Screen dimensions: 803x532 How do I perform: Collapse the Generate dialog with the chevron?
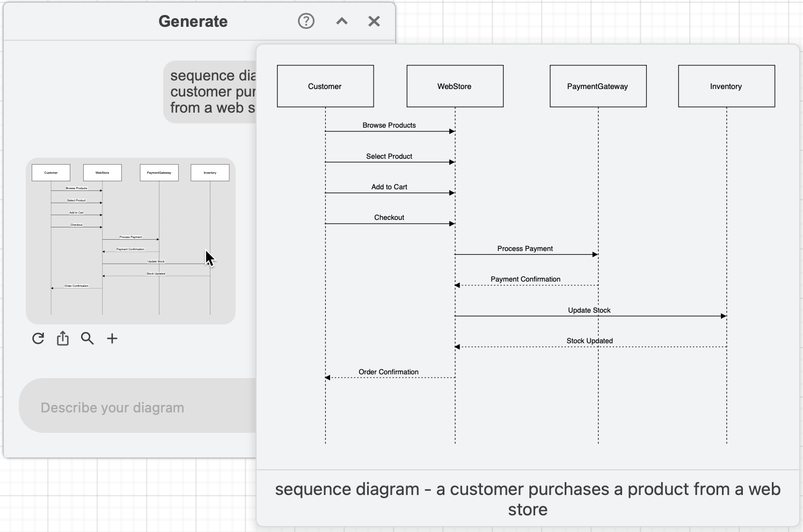[x=341, y=21]
